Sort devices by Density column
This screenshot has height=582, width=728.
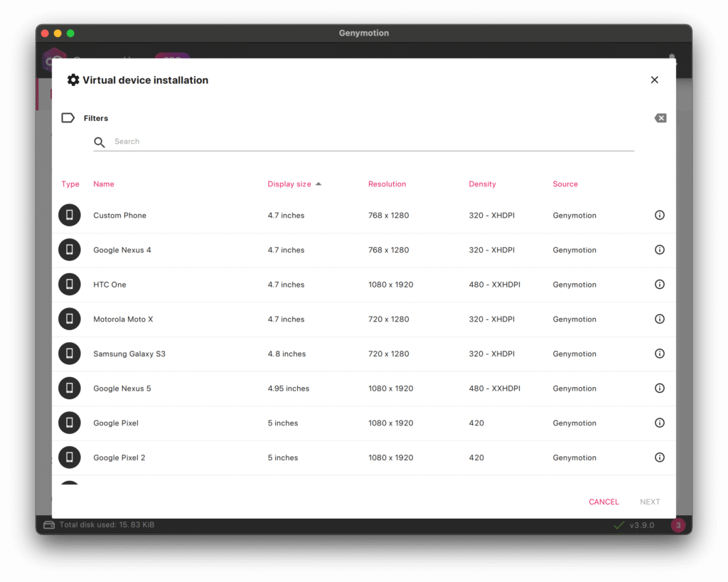pos(482,184)
